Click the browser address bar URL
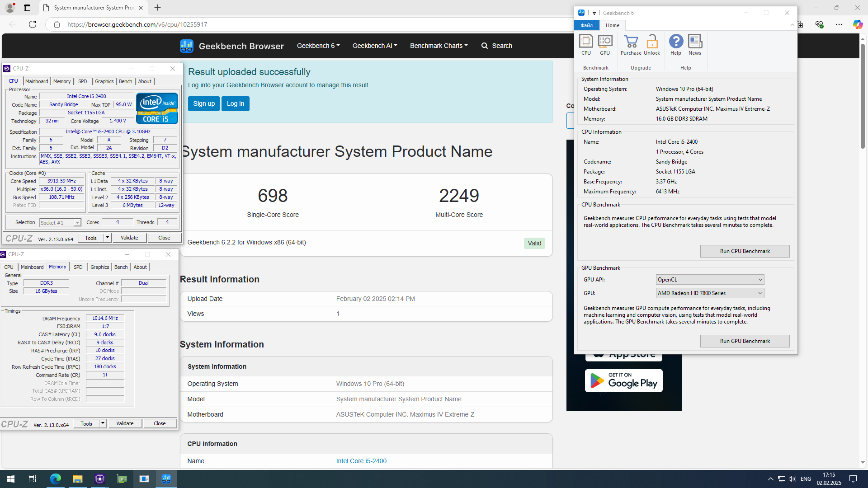Screen dimensions: 868x488 tap(137, 24)
